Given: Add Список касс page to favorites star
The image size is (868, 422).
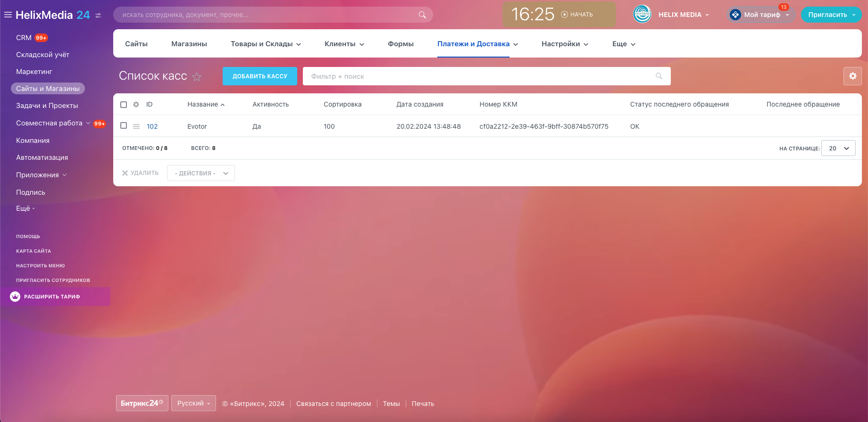Looking at the screenshot, I should [x=197, y=76].
